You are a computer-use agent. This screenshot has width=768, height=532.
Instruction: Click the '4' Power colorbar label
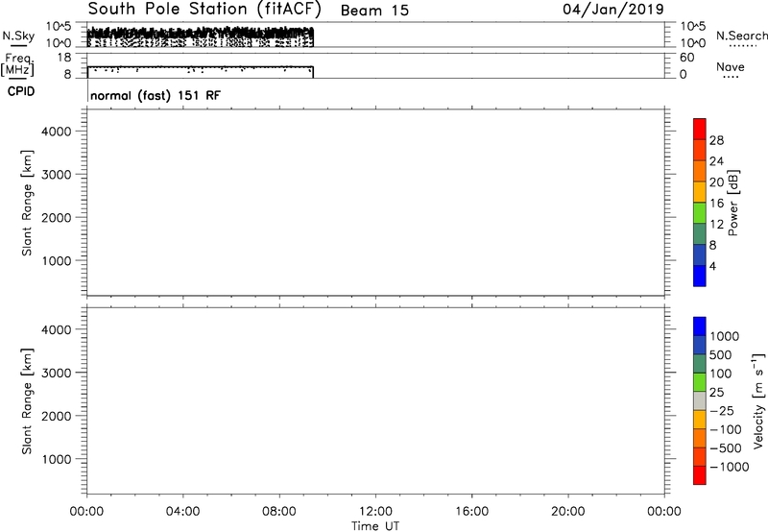pos(712,266)
